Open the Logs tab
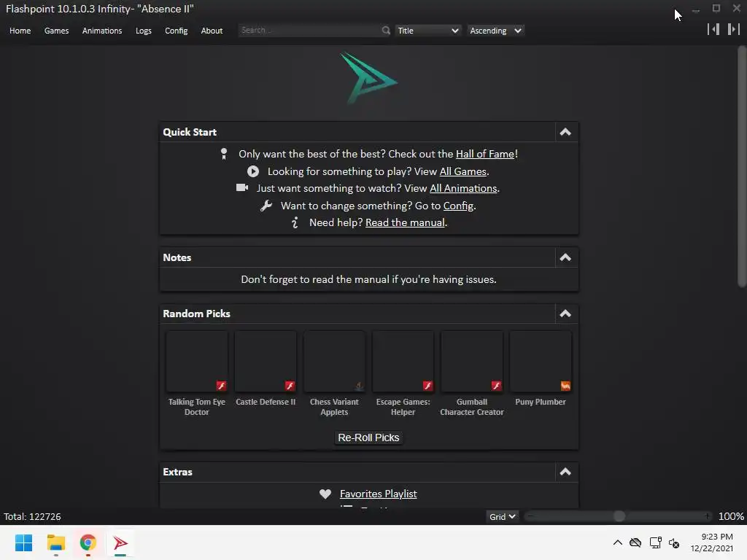 (x=144, y=31)
